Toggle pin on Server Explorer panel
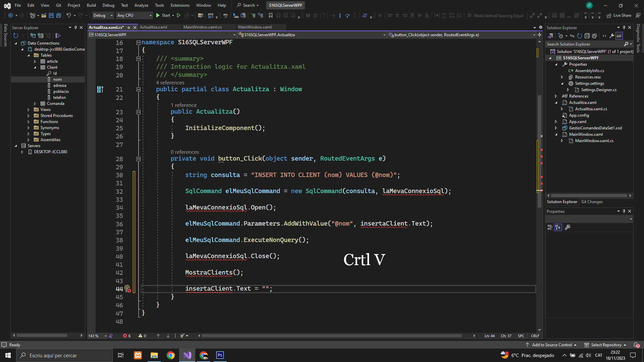The width and height of the screenshot is (644, 362). (75, 27)
